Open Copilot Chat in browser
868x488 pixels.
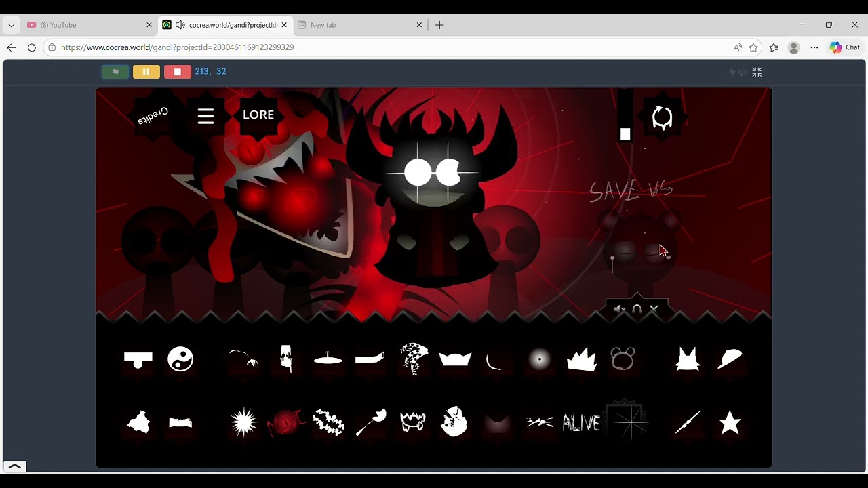click(x=845, y=47)
